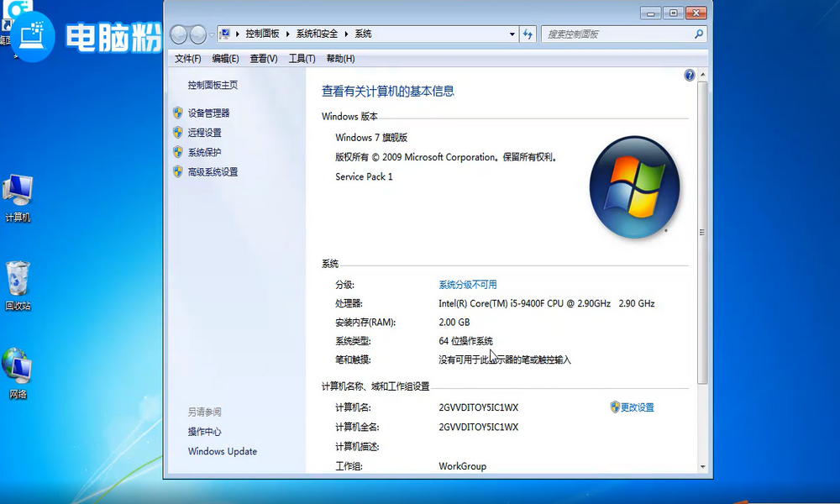This screenshot has height=504, width=840.
Task: Go to 控制面板主页
Action: click(213, 85)
